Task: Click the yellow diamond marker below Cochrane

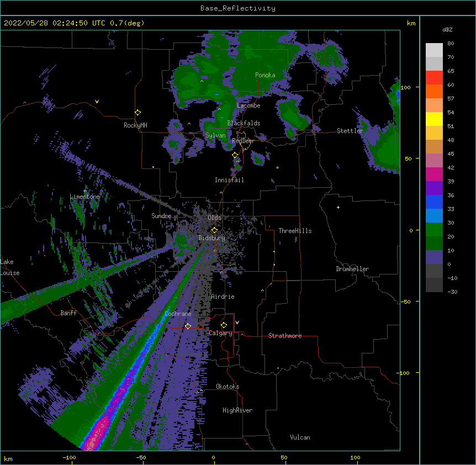Action: click(x=188, y=326)
